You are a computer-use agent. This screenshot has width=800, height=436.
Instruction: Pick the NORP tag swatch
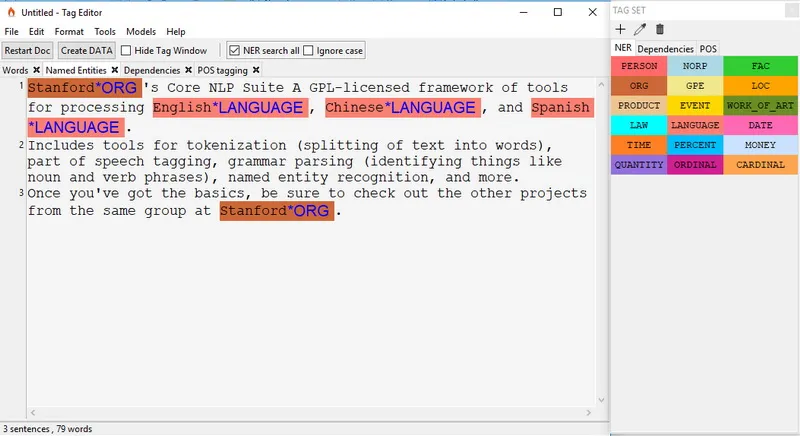(x=695, y=66)
